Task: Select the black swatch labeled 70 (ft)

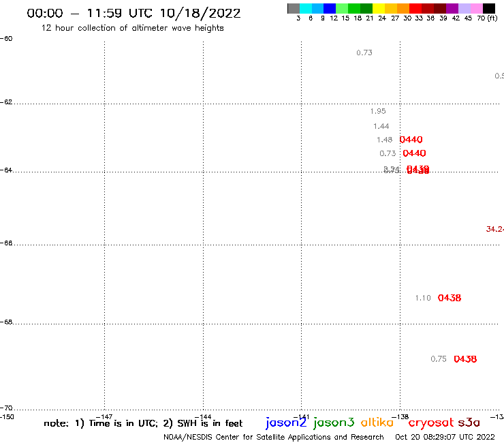Action: [488, 8]
